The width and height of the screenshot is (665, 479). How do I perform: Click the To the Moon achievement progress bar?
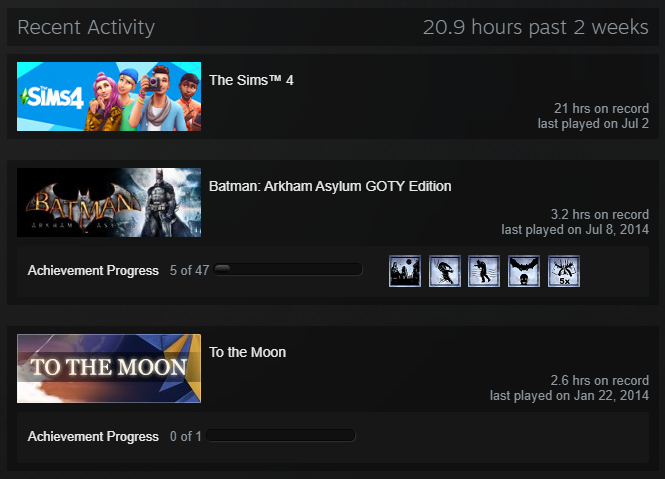[x=281, y=435]
